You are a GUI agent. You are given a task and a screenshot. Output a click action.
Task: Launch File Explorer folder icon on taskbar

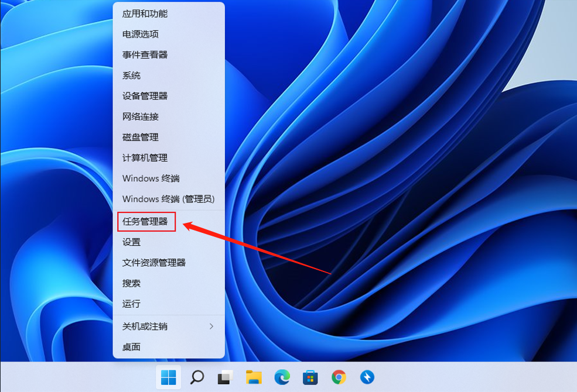tap(253, 377)
